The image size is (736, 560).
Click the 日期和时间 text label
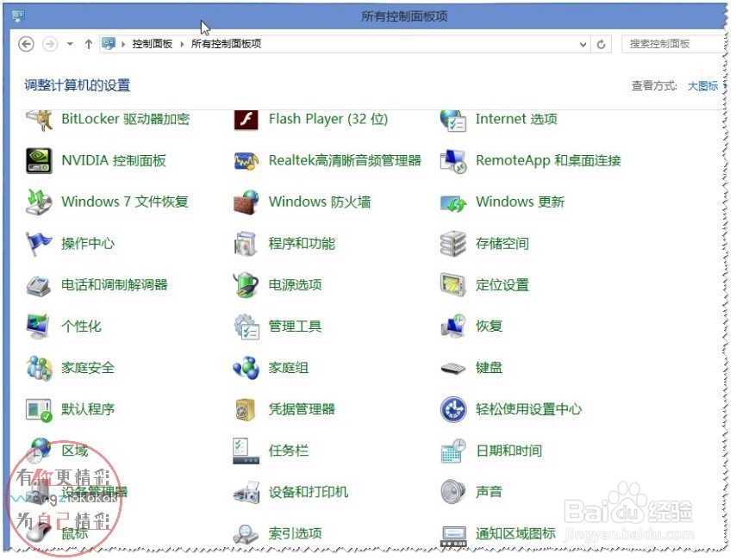click(508, 451)
